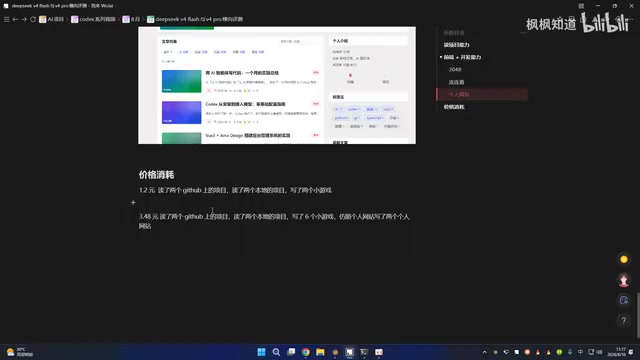Open the help question mark button
The height and width of the screenshot is (360, 640).
pos(624,320)
